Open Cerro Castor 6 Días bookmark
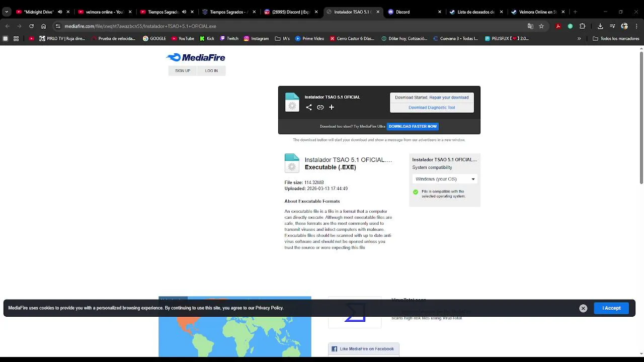Viewport: 644px width, 362px height. point(352,38)
